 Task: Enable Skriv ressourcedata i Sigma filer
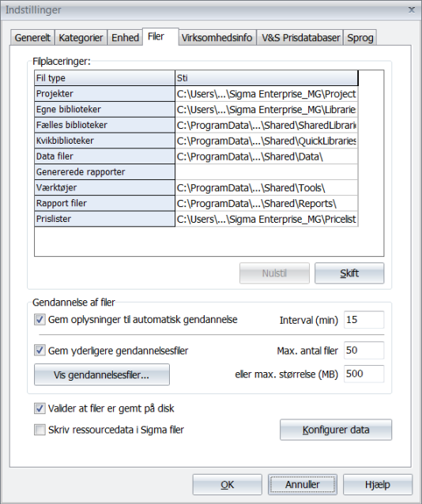pos(40,430)
